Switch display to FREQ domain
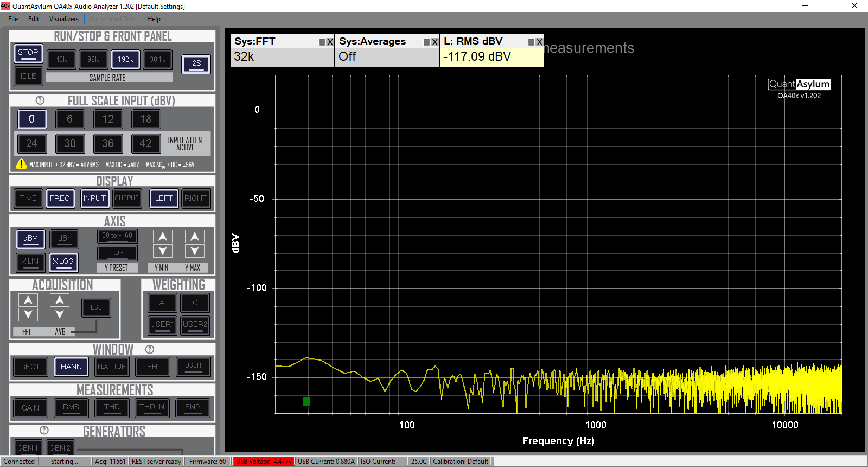This screenshot has height=467, width=868. [x=60, y=199]
